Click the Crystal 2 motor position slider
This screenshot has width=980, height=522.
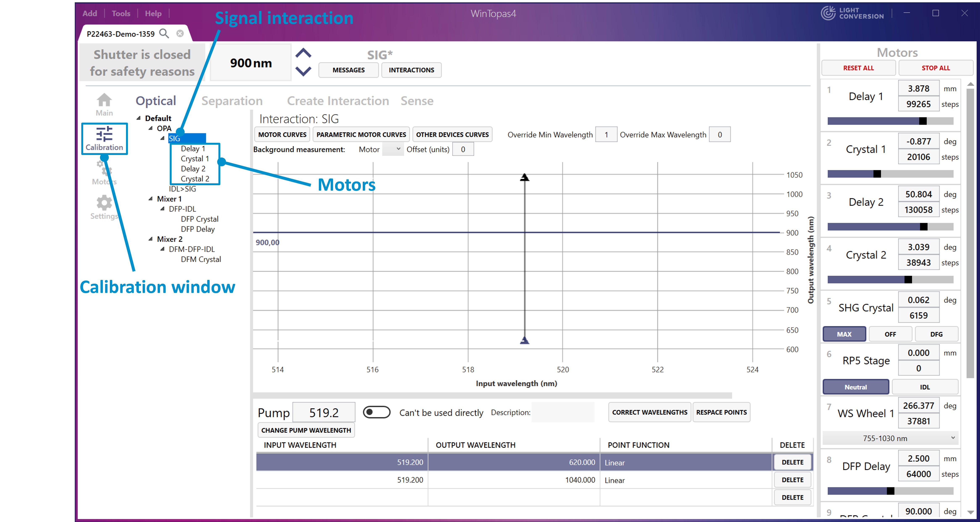pos(890,279)
